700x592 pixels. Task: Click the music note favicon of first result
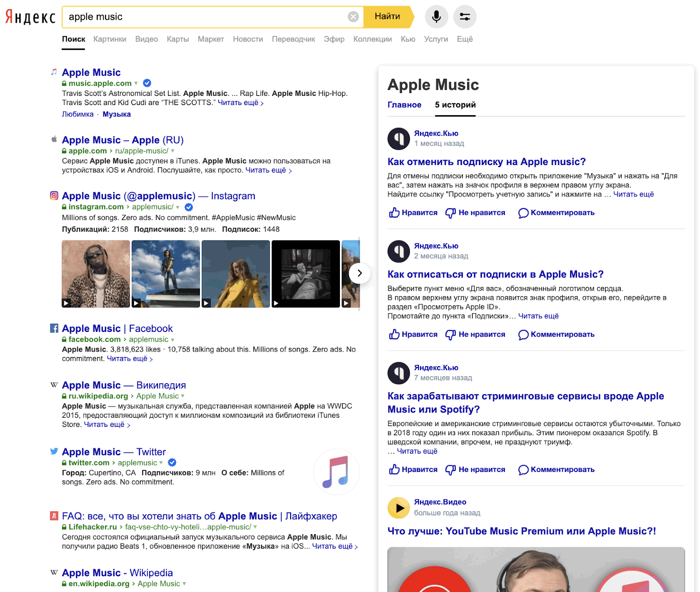(54, 71)
